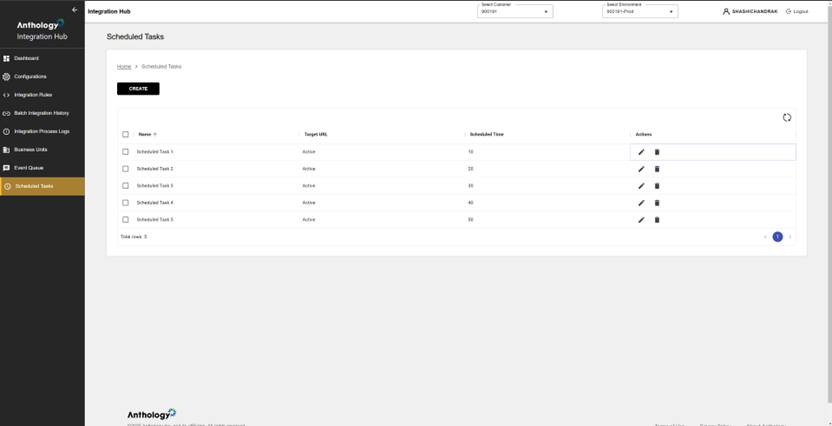
Task: Click the Dashboard grid icon
Action: pyautogui.click(x=6, y=58)
